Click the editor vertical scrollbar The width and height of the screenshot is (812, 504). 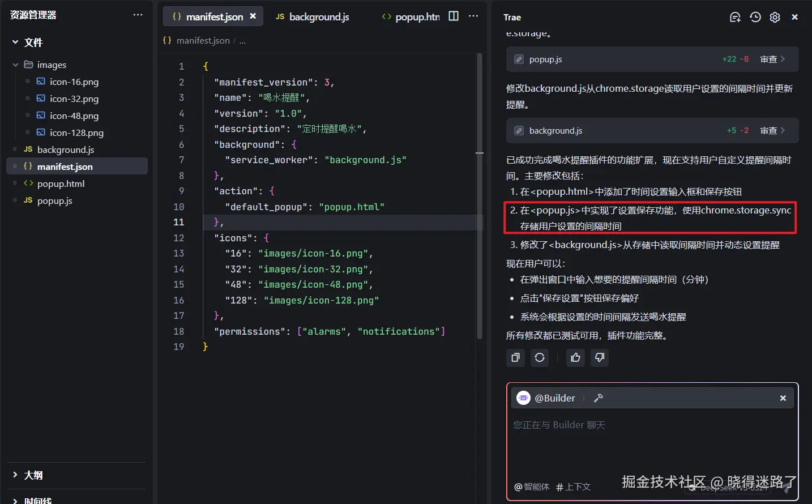click(480, 196)
